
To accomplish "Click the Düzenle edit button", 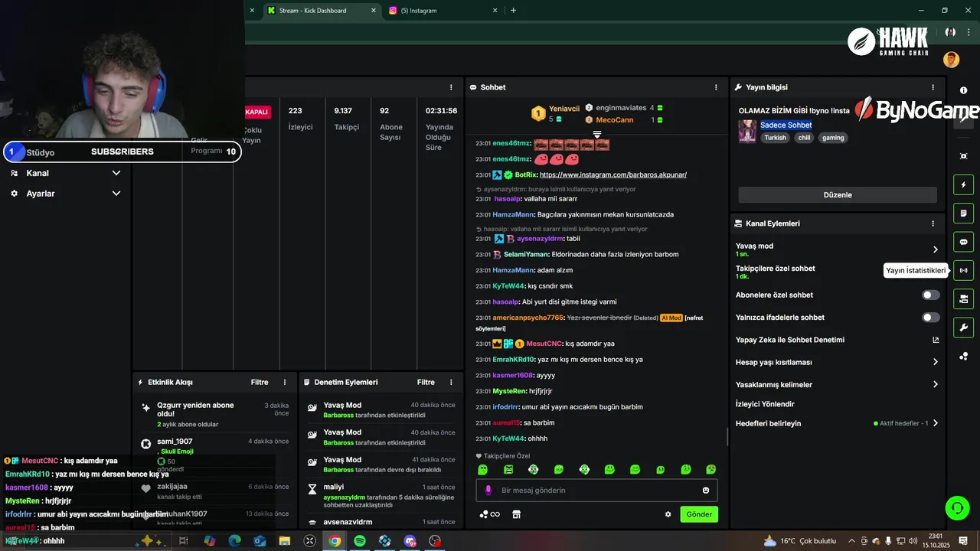I will click(x=838, y=194).
